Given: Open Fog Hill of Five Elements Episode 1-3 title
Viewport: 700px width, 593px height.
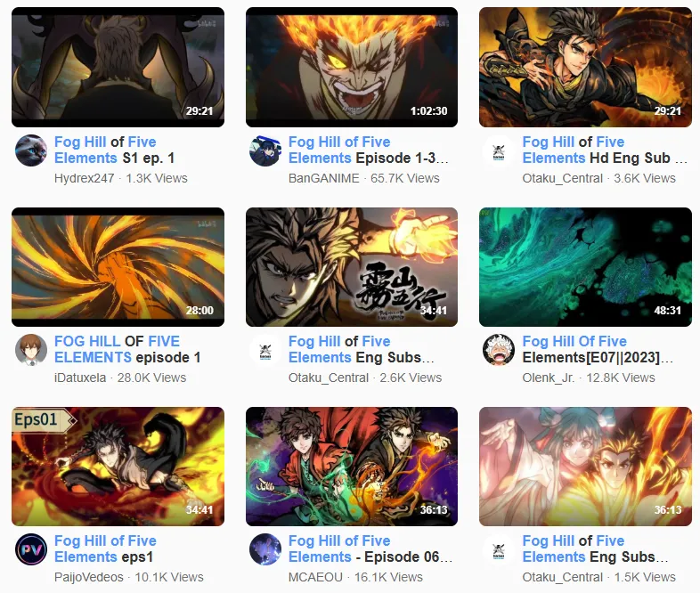Looking at the screenshot, I should click(369, 150).
